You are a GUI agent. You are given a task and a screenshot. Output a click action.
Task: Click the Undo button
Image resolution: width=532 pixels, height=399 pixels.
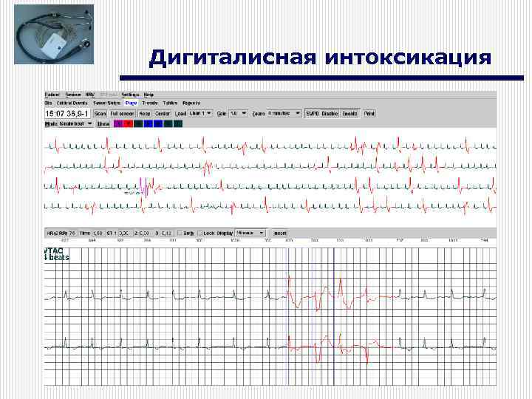click(x=103, y=124)
